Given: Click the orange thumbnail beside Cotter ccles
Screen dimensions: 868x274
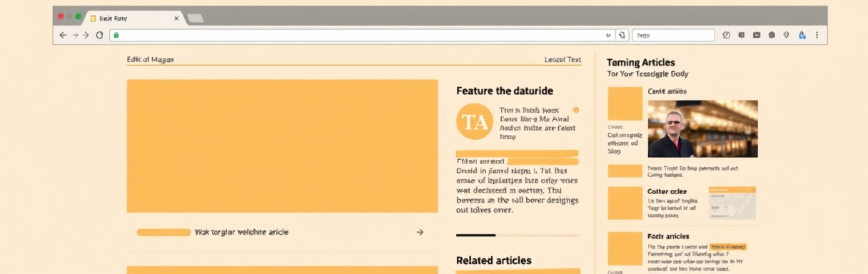Looking at the screenshot, I should click(x=625, y=203).
